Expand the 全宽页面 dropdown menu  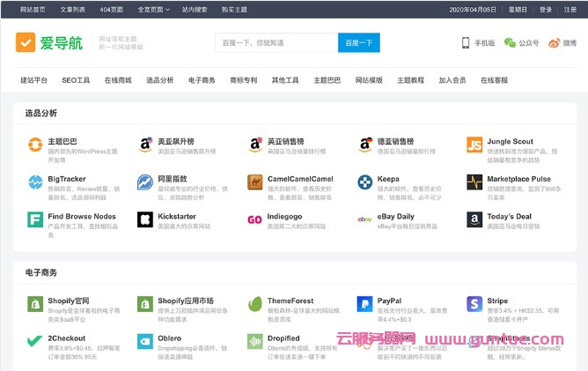tap(153, 10)
